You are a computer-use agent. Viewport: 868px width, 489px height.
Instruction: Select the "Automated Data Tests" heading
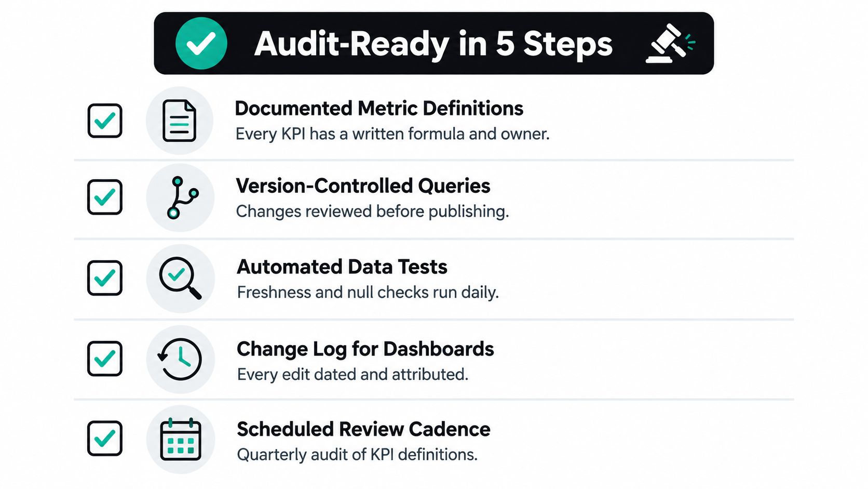(x=342, y=267)
